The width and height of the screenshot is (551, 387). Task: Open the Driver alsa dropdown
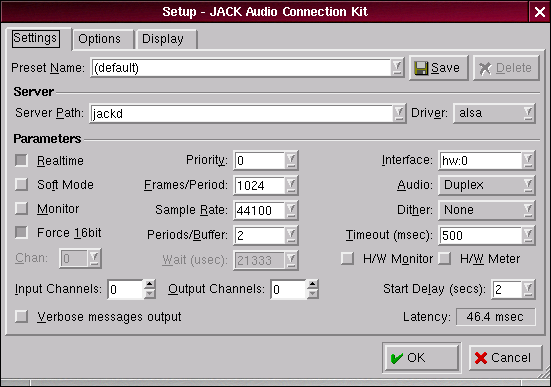click(494, 113)
